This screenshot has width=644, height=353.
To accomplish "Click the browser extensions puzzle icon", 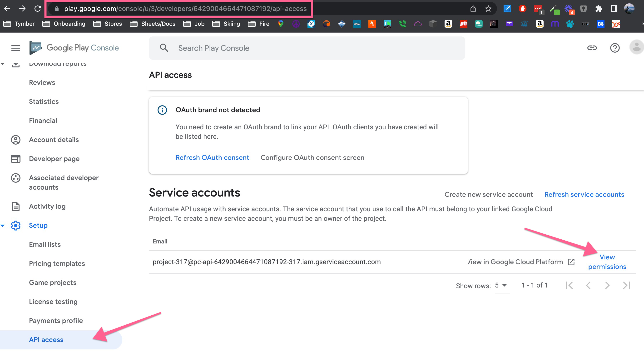I will (x=599, y=9).
